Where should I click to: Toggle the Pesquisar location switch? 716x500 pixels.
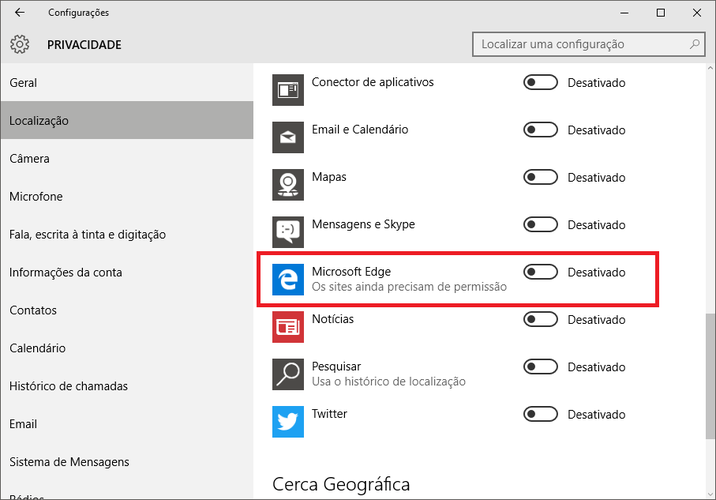540,367
